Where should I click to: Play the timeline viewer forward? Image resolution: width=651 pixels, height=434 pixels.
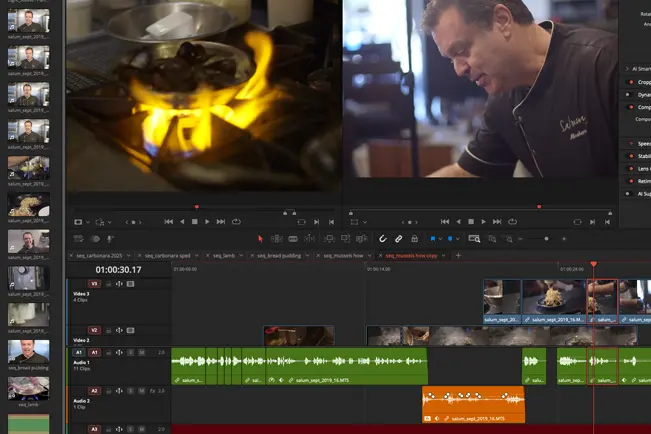[484, 222]
